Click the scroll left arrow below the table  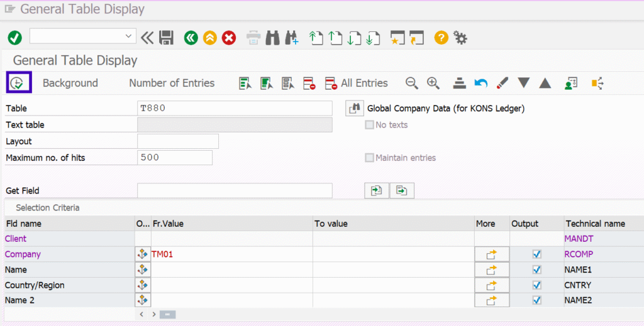coord(142,314)
